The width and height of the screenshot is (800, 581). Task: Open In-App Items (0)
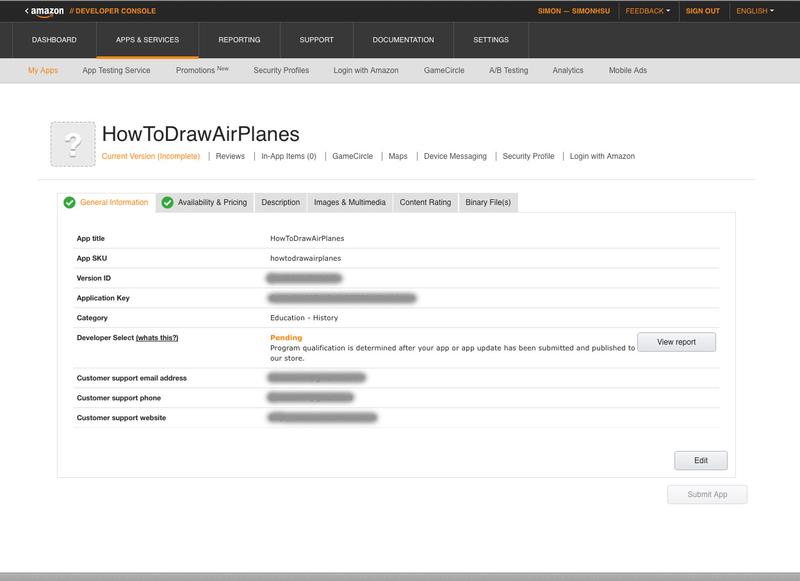click(289, 156)
